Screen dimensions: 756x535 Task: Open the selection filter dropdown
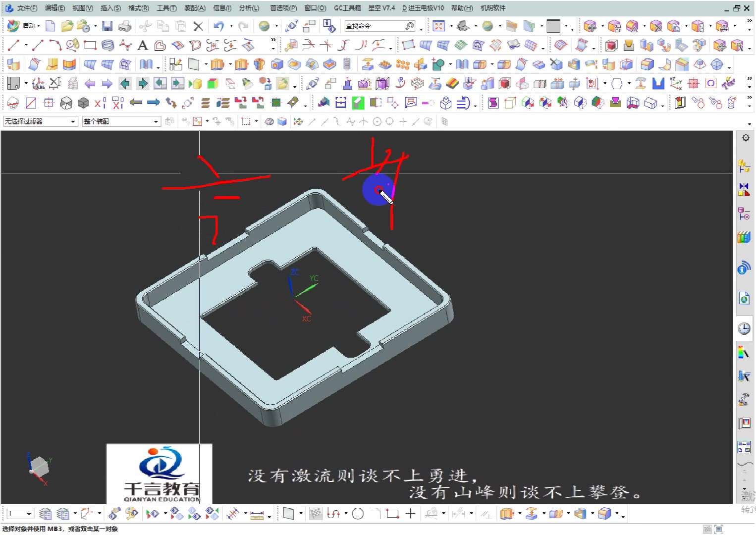[x=73, y=121]
